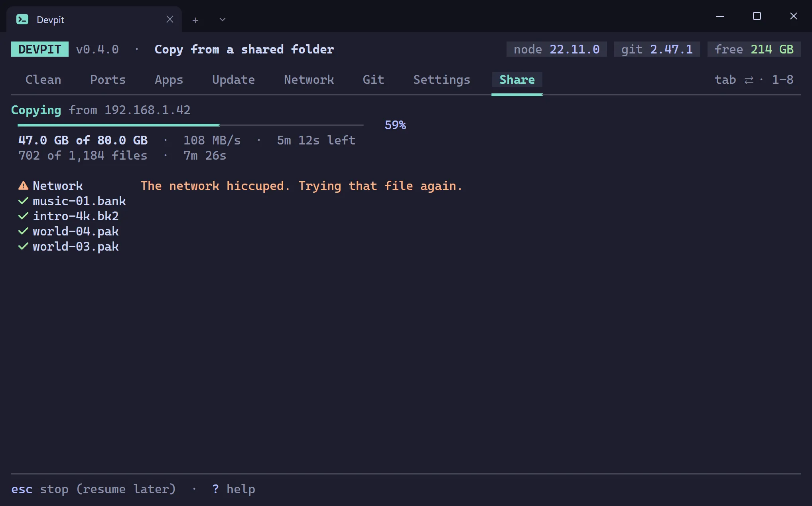Switch to the Clean tab
This screenshot has width=812, height=506.
[x=43, y=80]
